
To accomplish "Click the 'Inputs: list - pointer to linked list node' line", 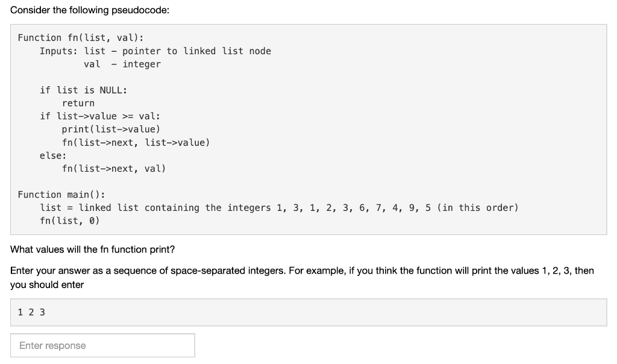I will 155,51.
